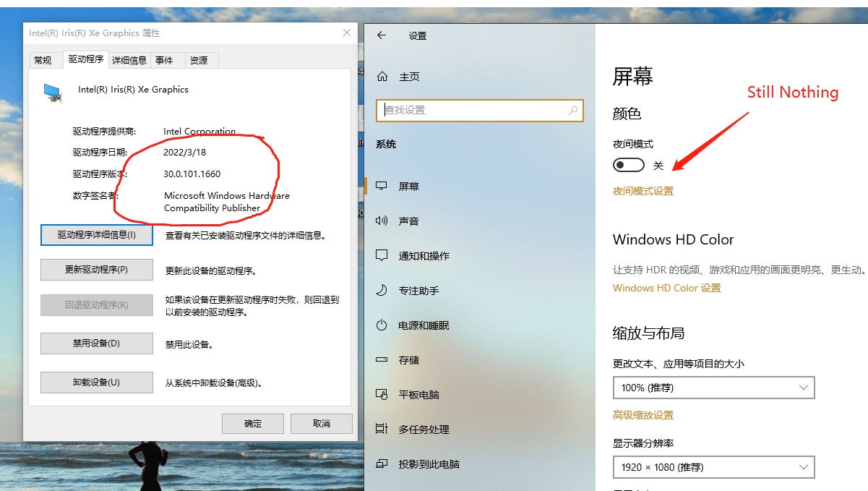Switch to the 事件 tab
This screenshot has width=868, height=491.
(x=164, y=61)
